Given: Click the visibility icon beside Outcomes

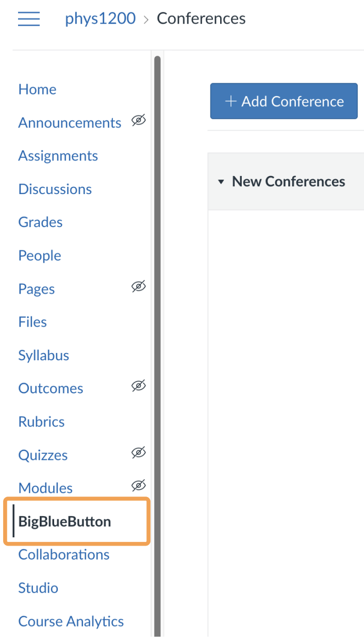Looking at the screenshot, I should (x=138, y=386).
